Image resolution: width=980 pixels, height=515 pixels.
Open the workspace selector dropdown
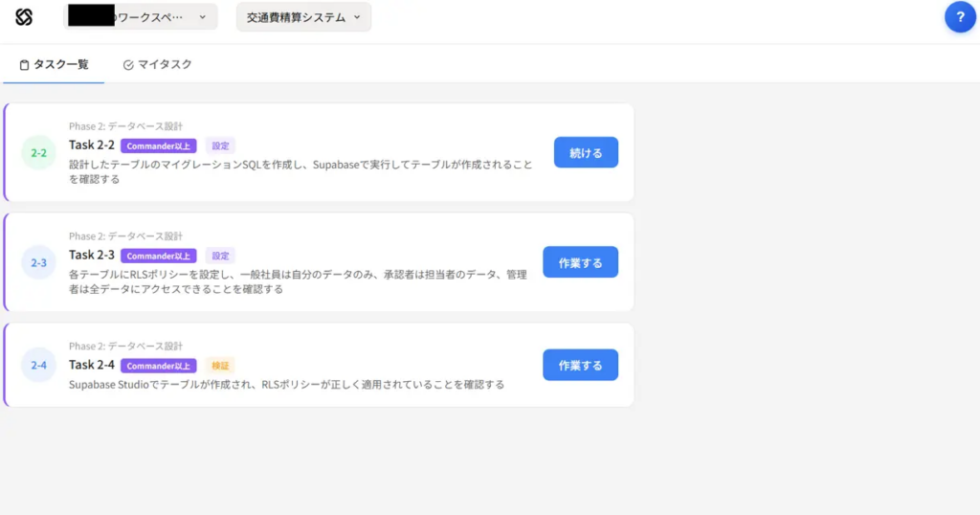[141, 17]
